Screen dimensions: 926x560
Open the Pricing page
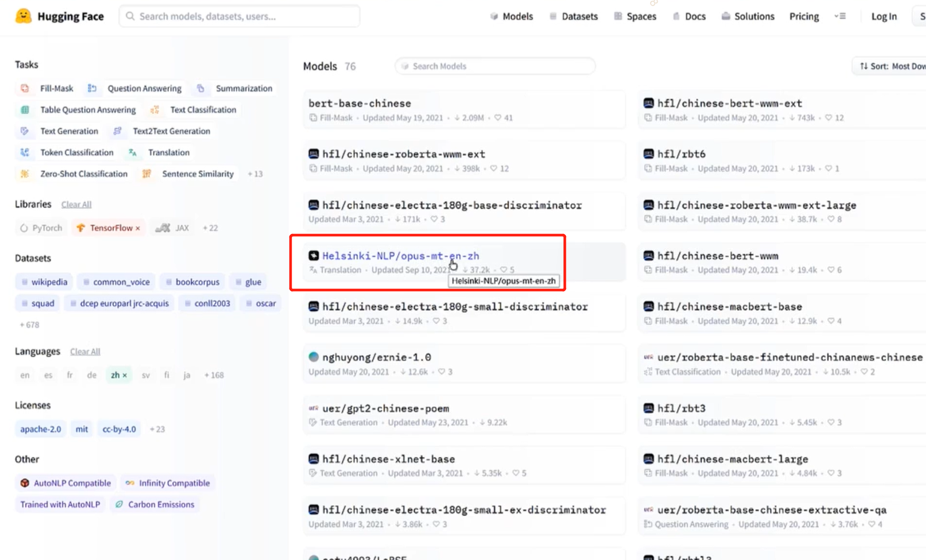point(804,17)
